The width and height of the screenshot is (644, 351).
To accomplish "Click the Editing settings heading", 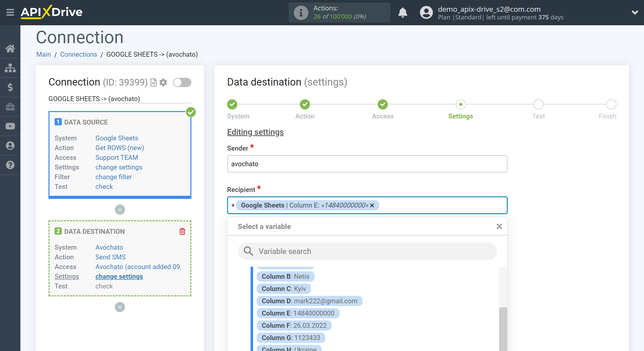I will [x=255, y=132].
